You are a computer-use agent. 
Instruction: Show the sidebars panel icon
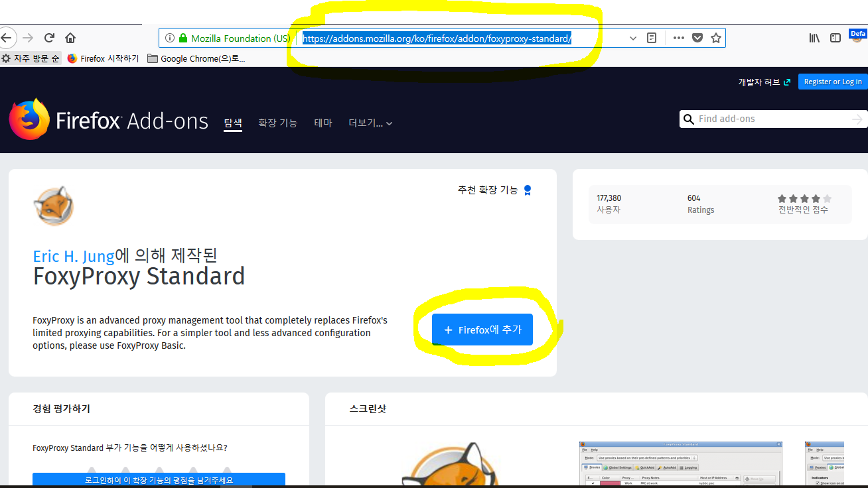click(x=835, y=38)
